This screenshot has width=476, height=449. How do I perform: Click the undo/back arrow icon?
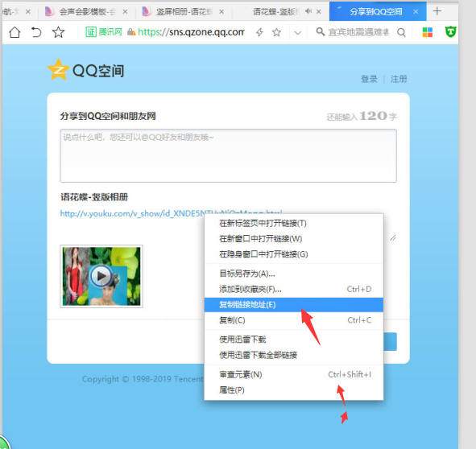point(36,32)
